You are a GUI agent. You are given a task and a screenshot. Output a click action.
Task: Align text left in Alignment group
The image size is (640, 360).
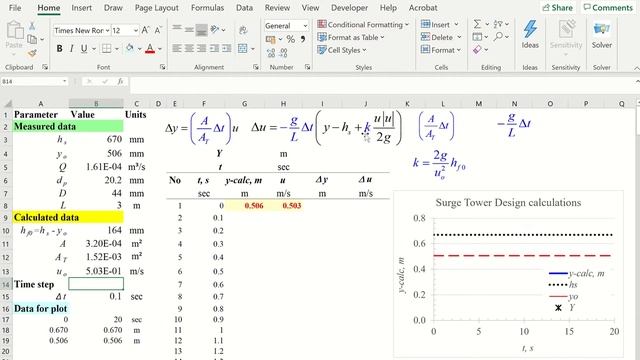177,49
